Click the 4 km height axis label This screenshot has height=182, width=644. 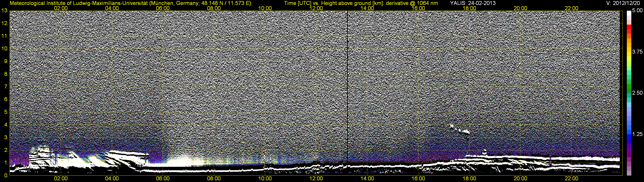coord(6,125)
